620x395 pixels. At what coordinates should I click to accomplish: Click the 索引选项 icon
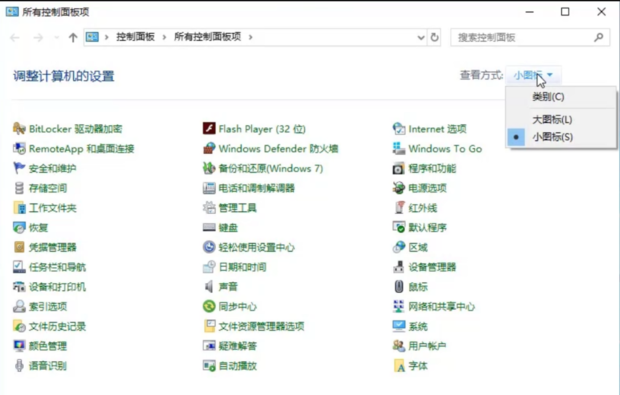pyautogui.click(x=19, y=306)
